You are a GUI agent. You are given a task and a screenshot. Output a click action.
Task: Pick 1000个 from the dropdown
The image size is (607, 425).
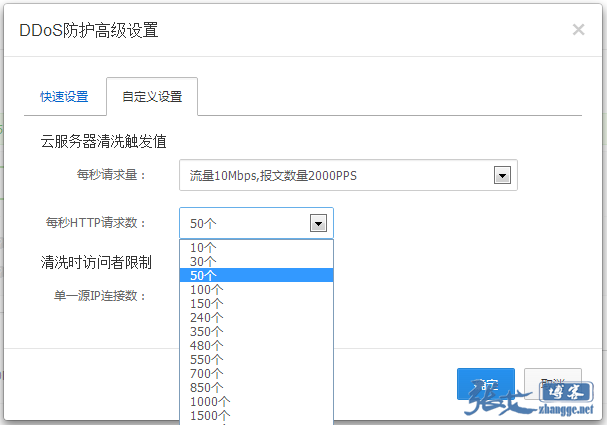(210, 401)
